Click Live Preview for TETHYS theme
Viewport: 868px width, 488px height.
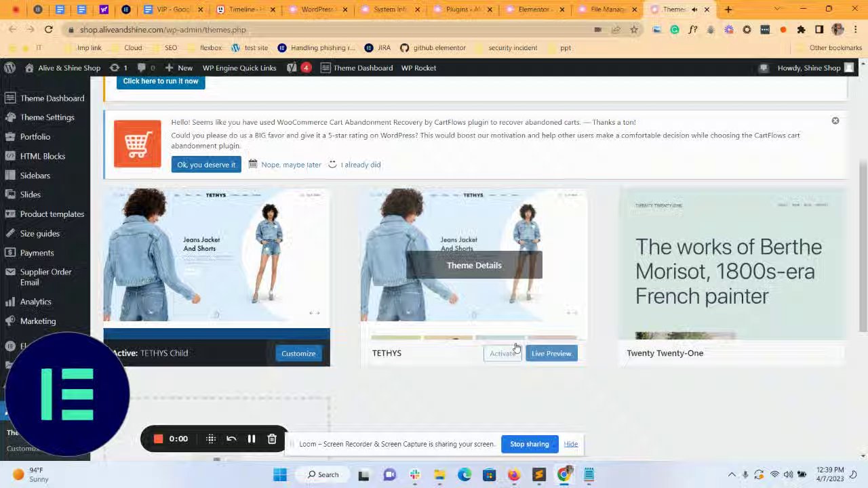[551, 354]
